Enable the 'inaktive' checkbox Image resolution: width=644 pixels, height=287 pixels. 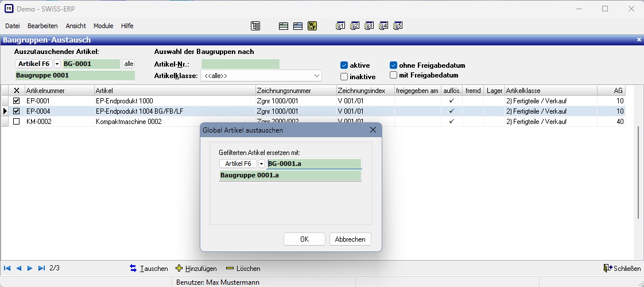(344, 76)
